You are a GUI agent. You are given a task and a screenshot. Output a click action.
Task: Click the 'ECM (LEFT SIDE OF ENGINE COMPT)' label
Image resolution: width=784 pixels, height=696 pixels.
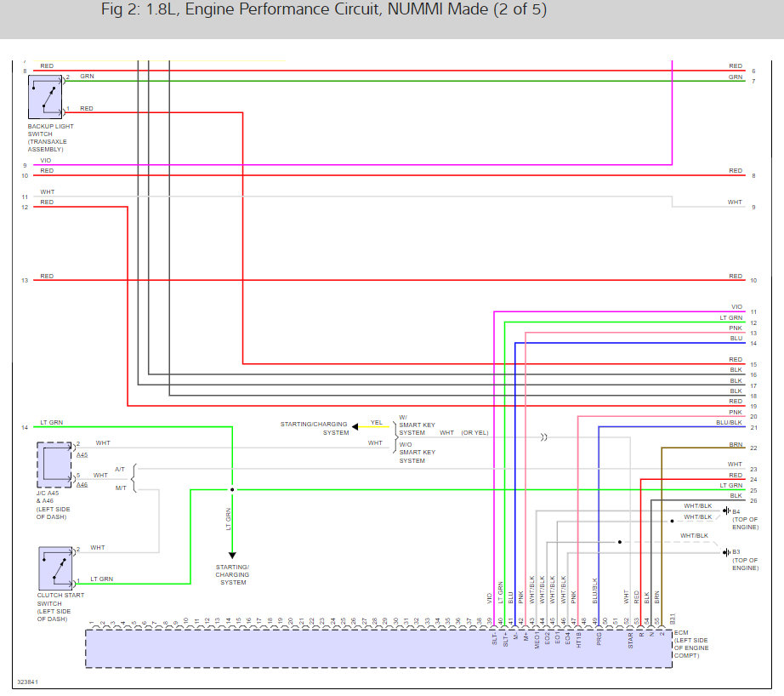(691, 644)
